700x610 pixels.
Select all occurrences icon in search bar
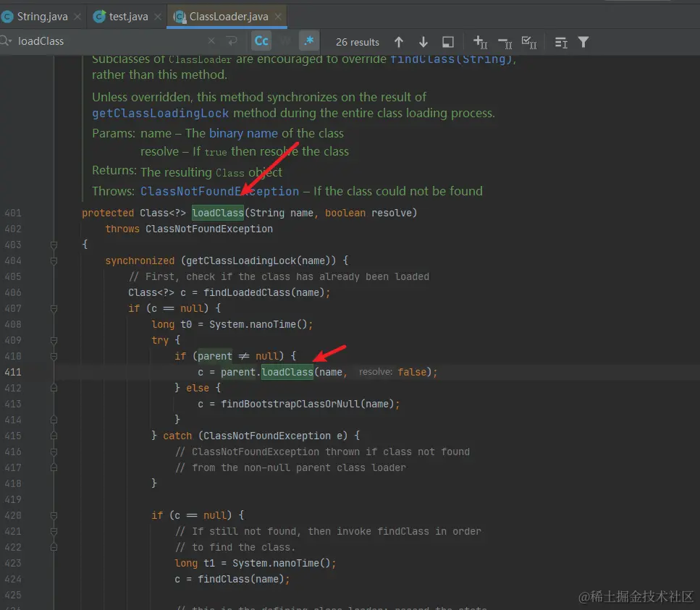529,42
